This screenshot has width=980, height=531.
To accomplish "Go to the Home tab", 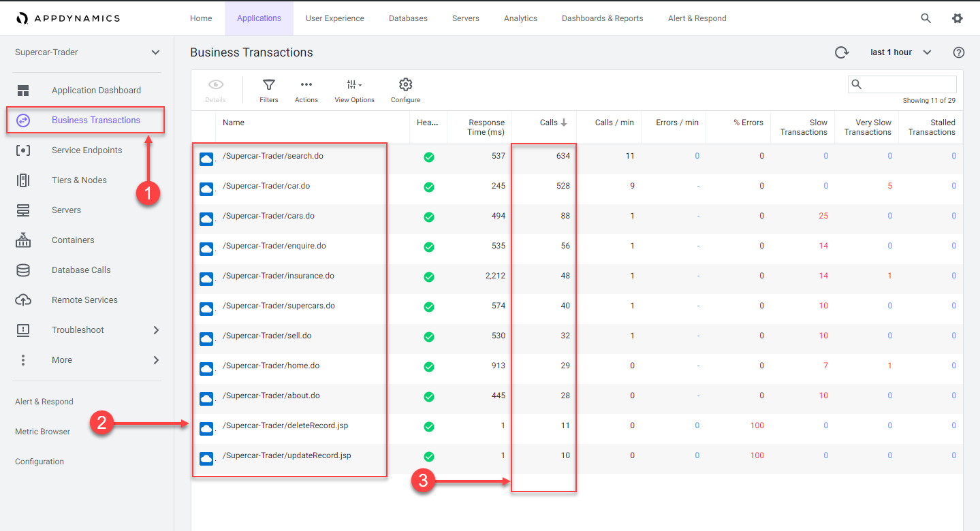I will [x=201, y=18].
